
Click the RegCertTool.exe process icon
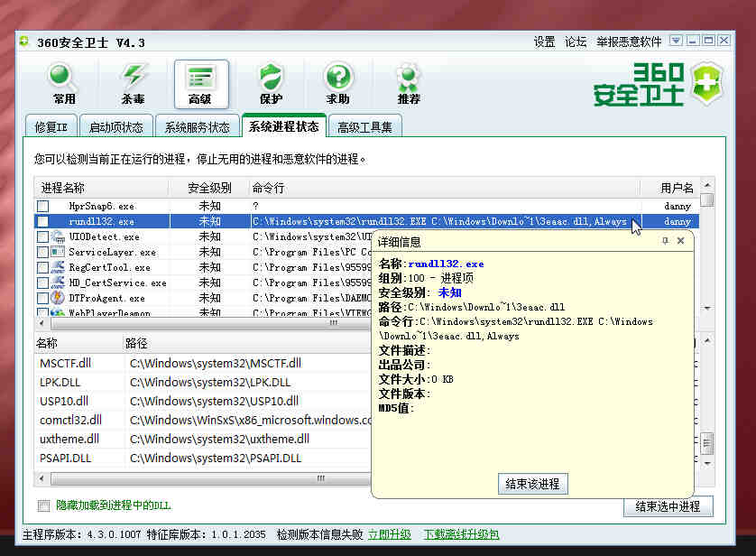[58, 267]
